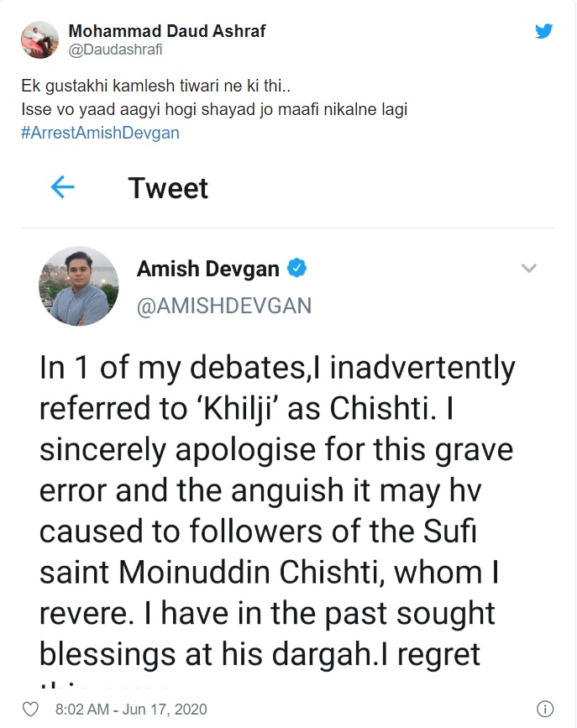The width and height of the screenshot is (577, 728).
Task: Expand the chevron menu on Amish Devgan's tweet
Action: 529,269
